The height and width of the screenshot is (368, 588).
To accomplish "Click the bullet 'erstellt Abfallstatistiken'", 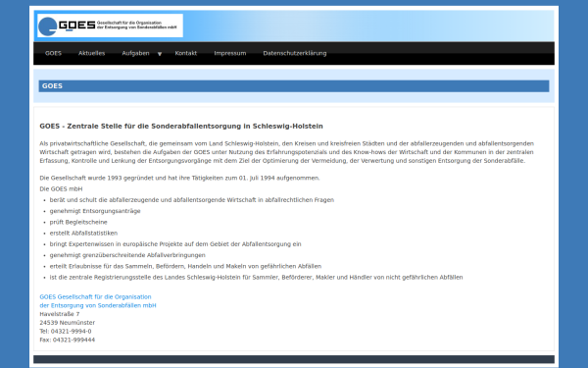I will coord(83,233).
